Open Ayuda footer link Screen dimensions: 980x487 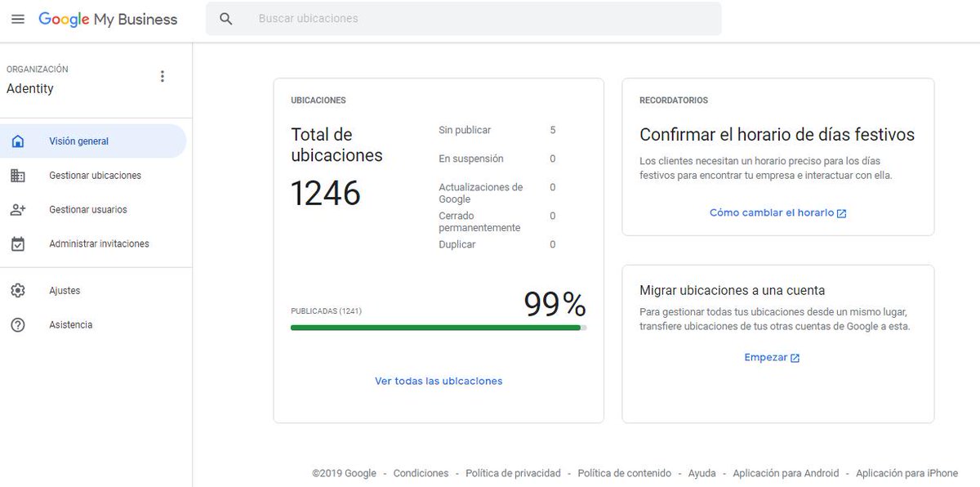(702, 473)
